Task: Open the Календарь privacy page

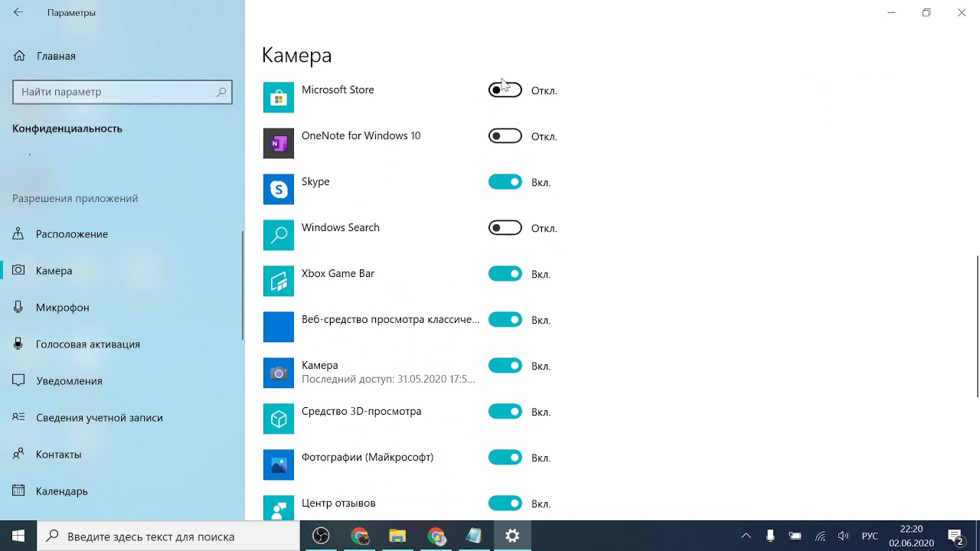Action: tap(121, 491)
